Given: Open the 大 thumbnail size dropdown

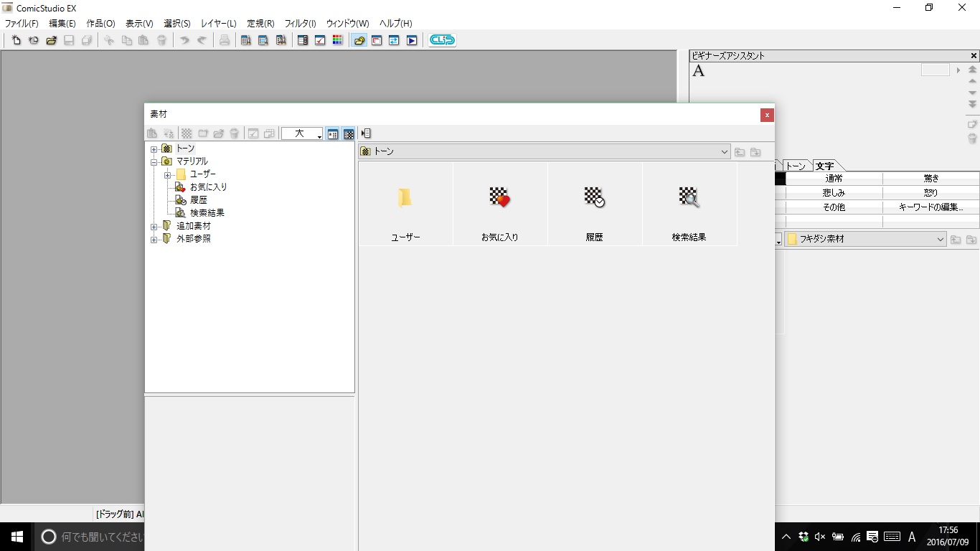Looking at the screenshot, I should click(x=302, y=133).
